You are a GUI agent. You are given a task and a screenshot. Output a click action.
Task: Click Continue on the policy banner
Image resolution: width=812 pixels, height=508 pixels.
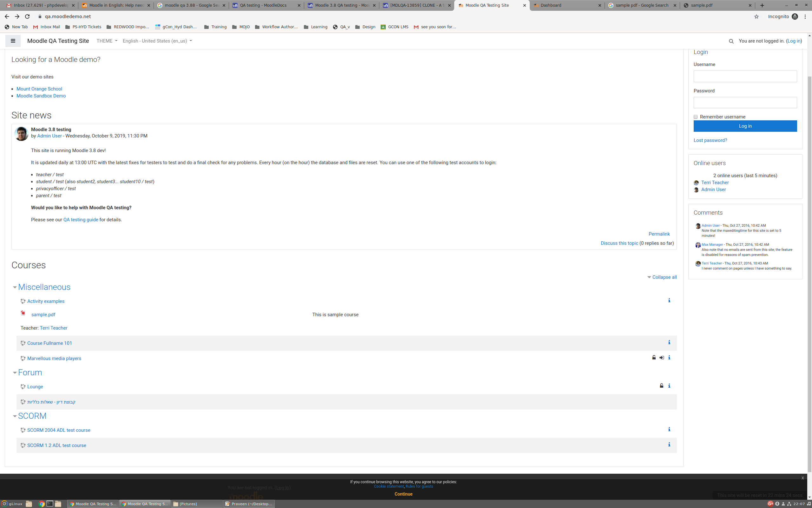click(403, 494)
